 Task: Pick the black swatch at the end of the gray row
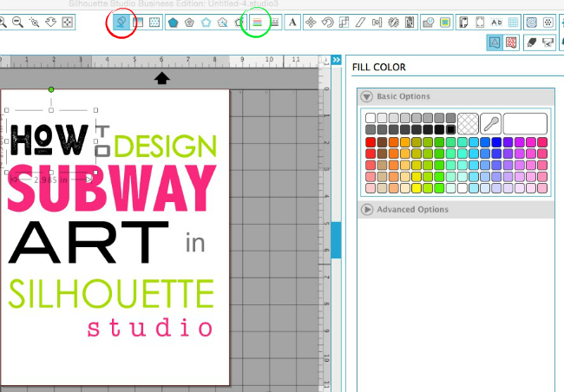450,129
